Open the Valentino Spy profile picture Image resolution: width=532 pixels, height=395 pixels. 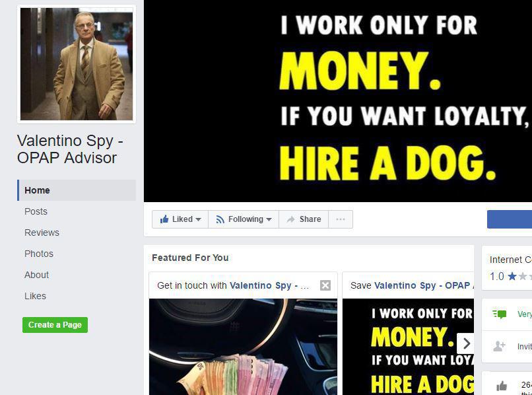(77, 64)
